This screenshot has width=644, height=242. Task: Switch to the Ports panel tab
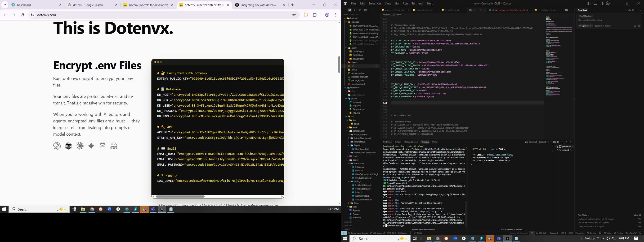click(435, 142)
